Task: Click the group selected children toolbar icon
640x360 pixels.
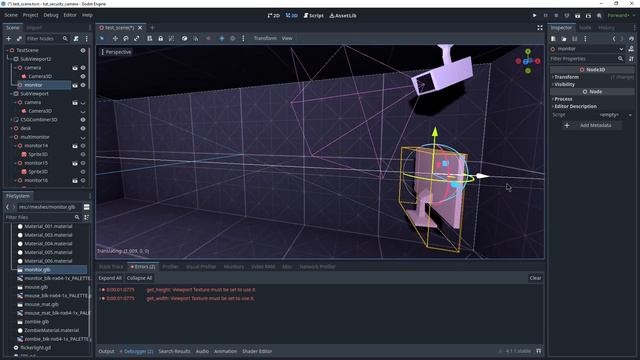Action: tap(171, 38)
